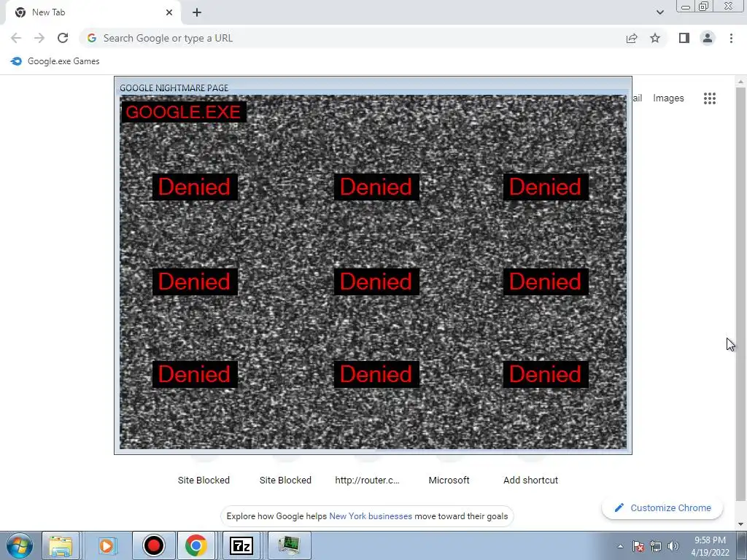The height and width of the screenshot is (560, 747).
Task: Open the Microsoft shortcut
Action: tap(449, 480)
